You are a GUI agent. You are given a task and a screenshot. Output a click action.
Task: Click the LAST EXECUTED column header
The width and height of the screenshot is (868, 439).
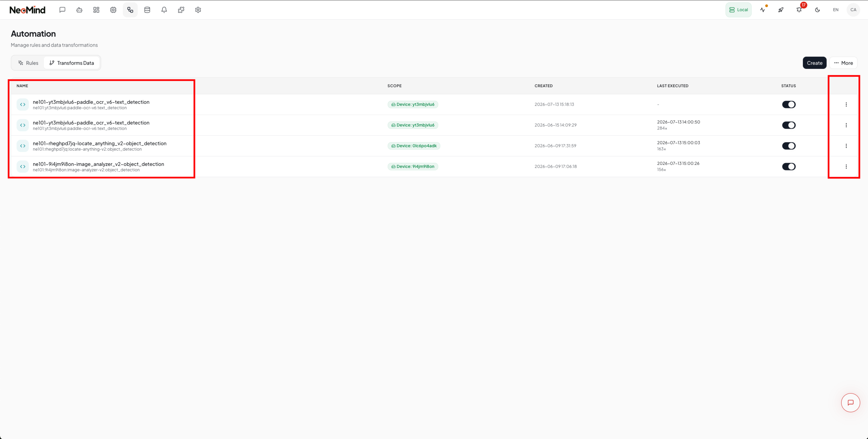point(673,86)
